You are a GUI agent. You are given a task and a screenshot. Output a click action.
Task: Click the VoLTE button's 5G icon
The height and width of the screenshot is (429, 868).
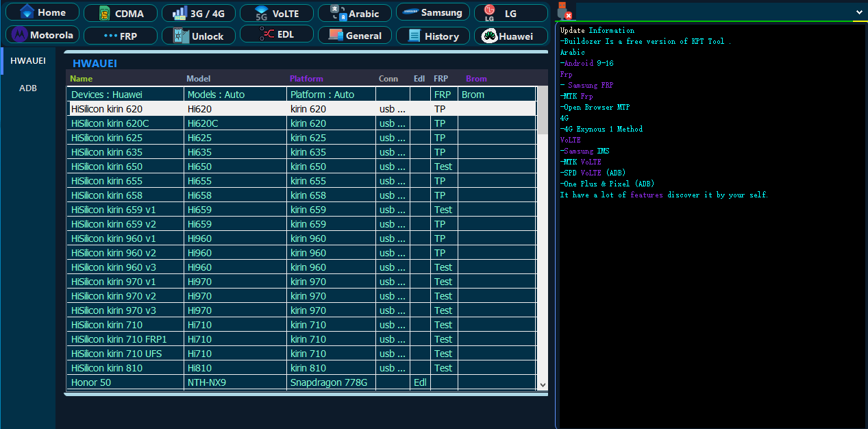point(261,13)
